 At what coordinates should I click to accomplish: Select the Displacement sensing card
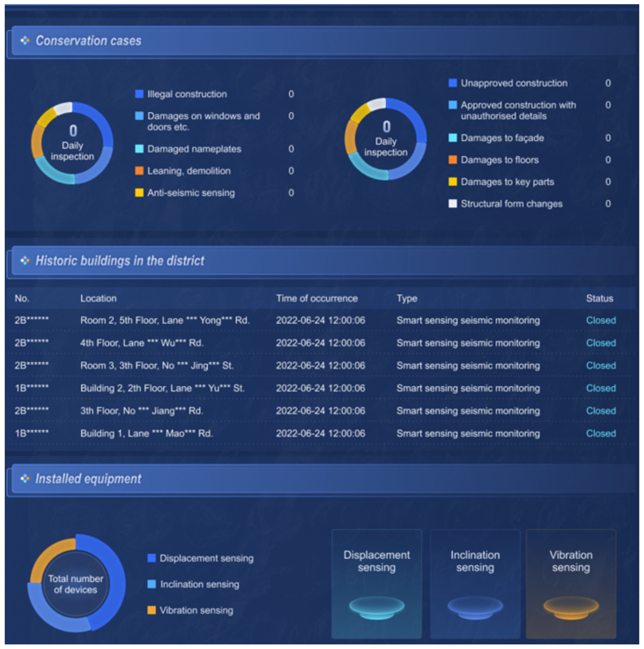(x=377, y=584)
